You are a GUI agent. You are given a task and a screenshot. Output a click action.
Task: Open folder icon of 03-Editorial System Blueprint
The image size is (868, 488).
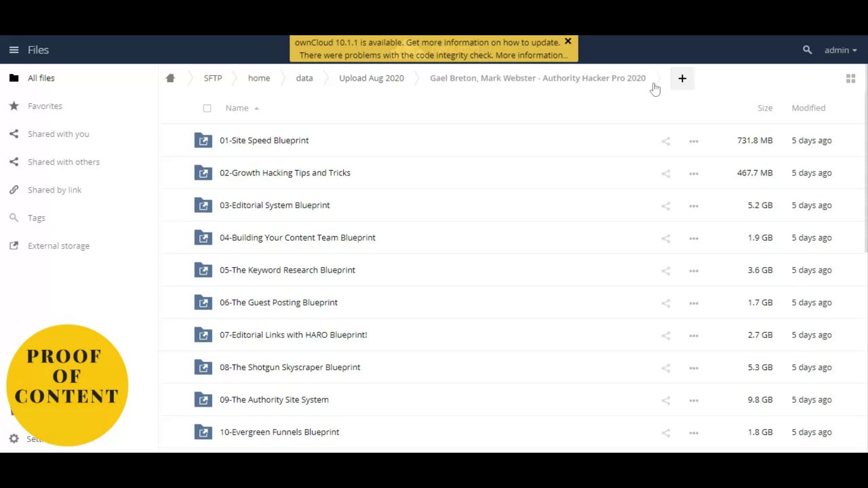pos(203,205)
